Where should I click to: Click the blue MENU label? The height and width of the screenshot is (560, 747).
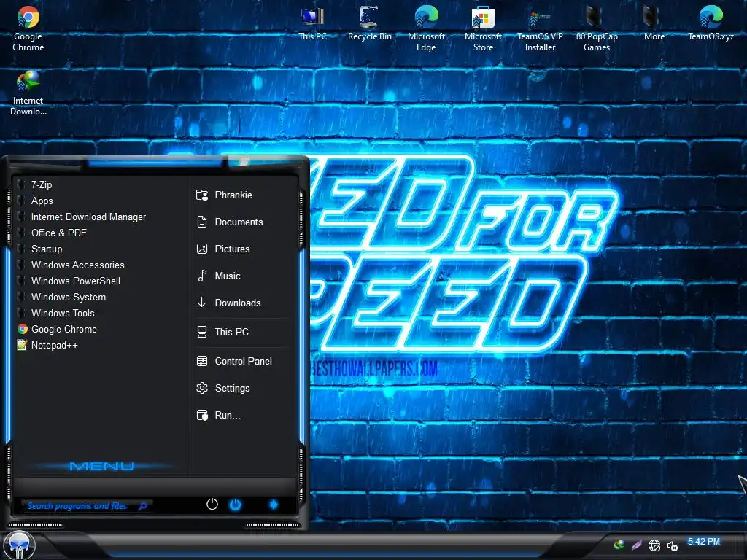(102, 466)
